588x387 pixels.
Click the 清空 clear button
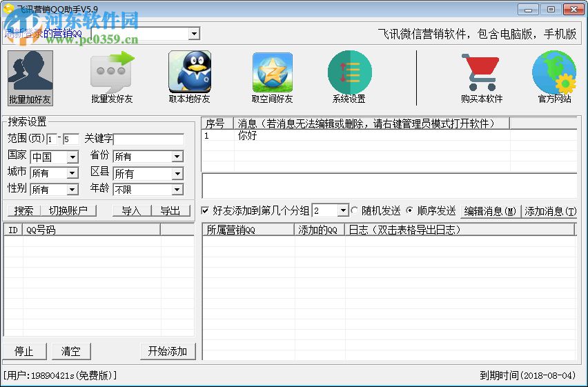click(x=71, y=351)
